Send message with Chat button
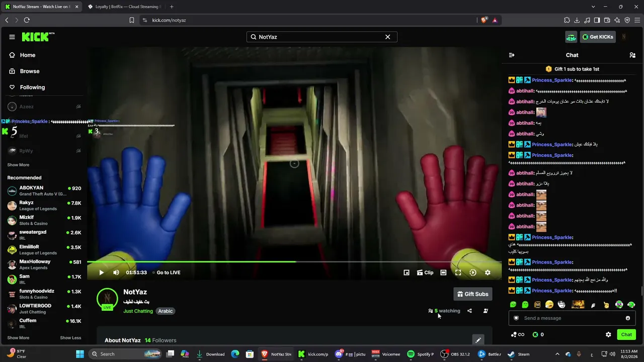This screenshot has width=644, height=362. pyautogui.click(x=626, y=335)
